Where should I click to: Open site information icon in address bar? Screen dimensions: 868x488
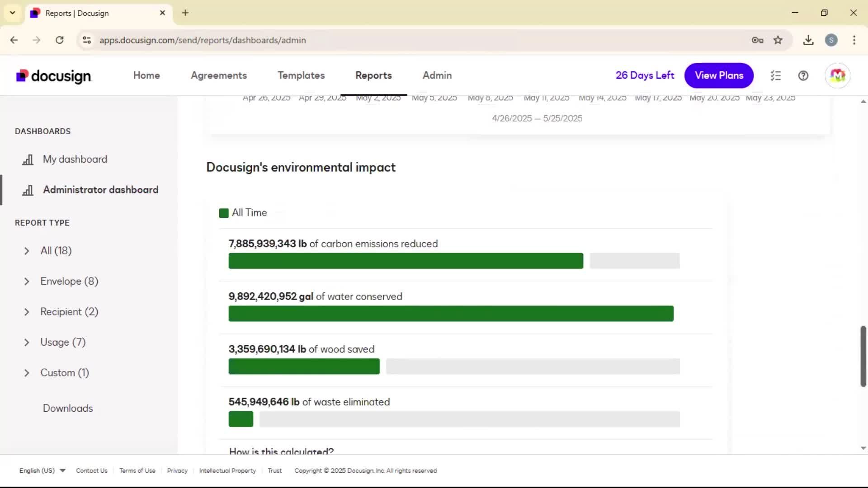coord(87,40)
